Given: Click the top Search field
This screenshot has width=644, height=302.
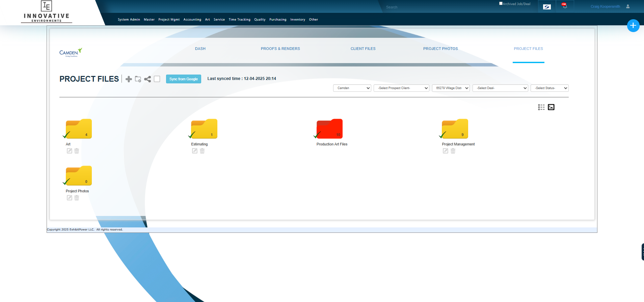Looking at the screenshot, I should tap(439, 7).
